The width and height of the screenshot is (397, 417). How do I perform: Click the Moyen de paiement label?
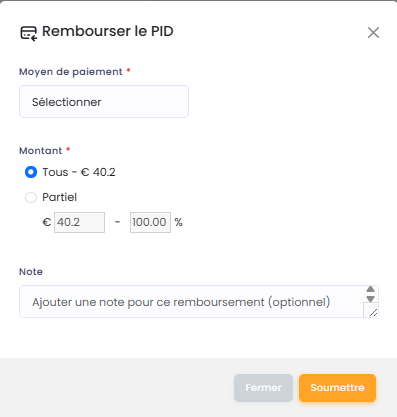(71, 72)
